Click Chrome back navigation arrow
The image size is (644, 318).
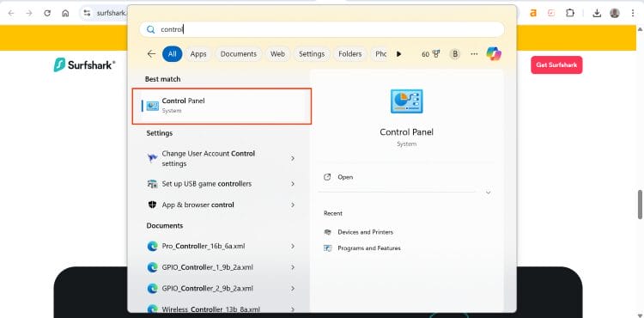[x=11, y=13]
